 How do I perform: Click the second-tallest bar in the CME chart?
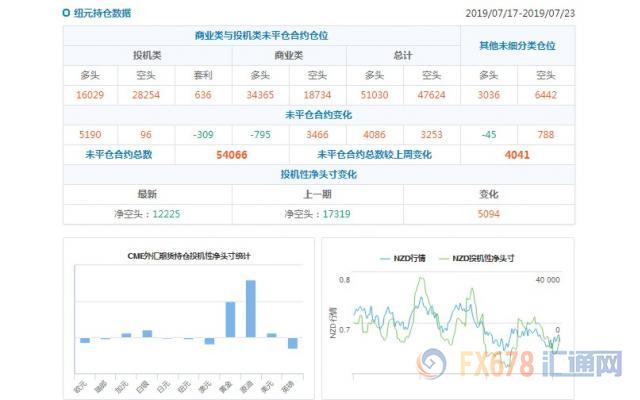pos(231,320)
